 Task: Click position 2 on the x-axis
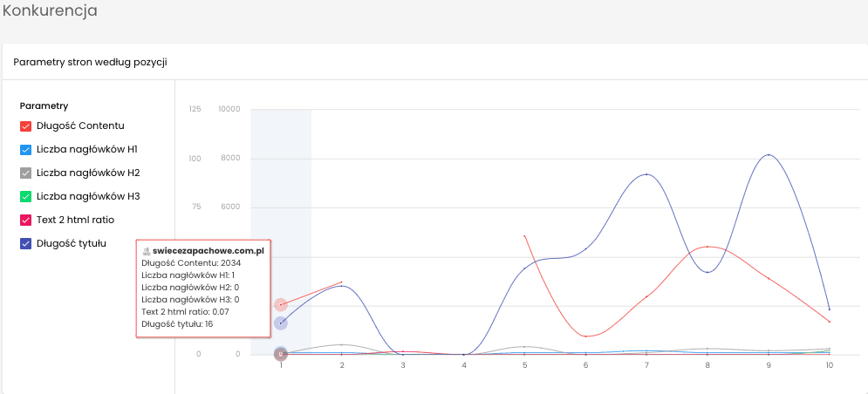(342, 366)
